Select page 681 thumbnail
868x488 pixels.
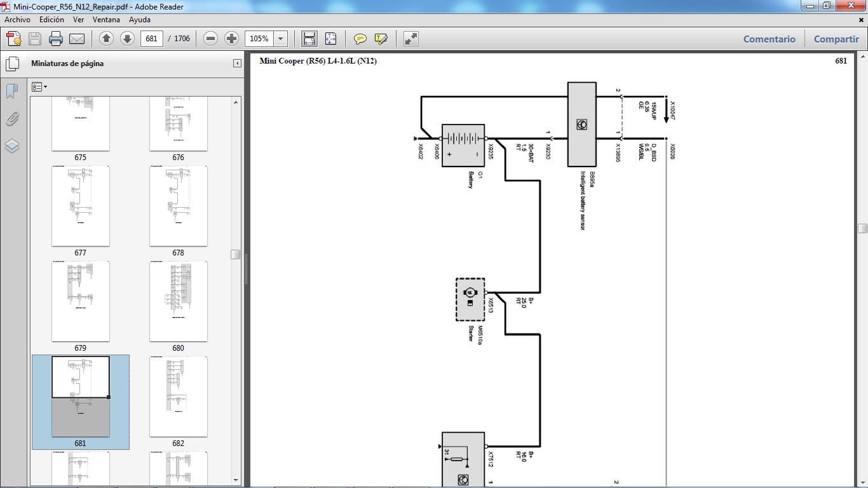pyautogui.click(x=80, y=396)
